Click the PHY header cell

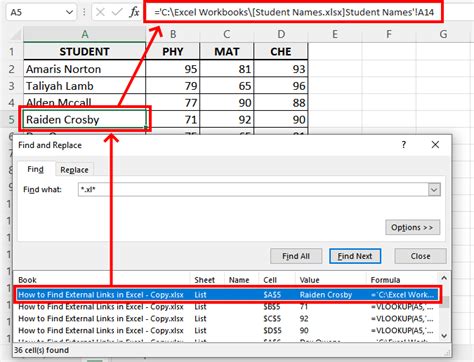point(173,52)
